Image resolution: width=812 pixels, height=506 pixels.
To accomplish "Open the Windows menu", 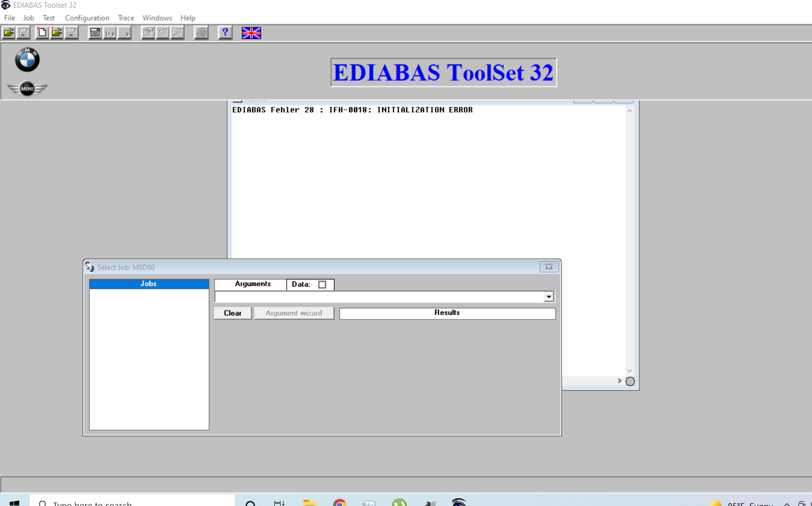I will (x=157, y=18).
